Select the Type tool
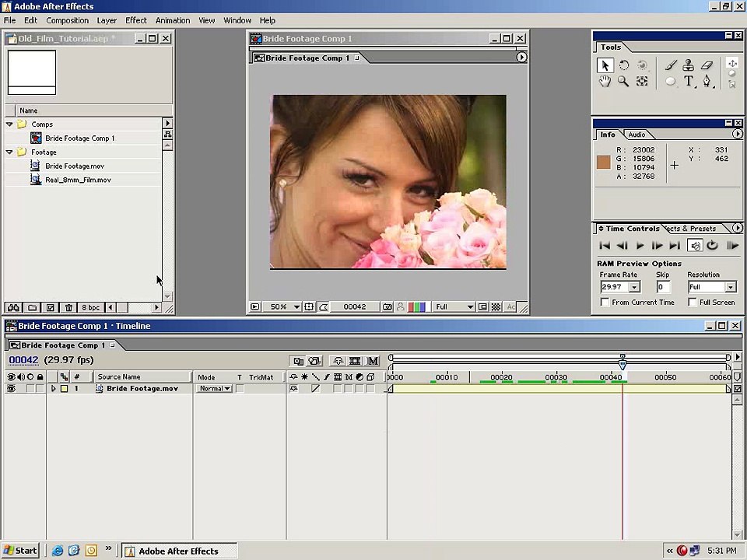 click(689, 82)
